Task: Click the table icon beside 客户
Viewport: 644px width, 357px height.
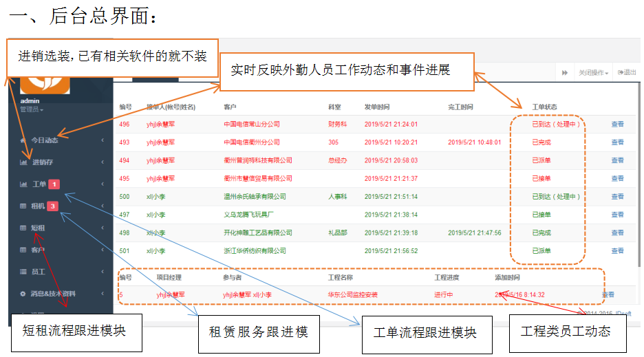Action: click(x=23, y=250)
